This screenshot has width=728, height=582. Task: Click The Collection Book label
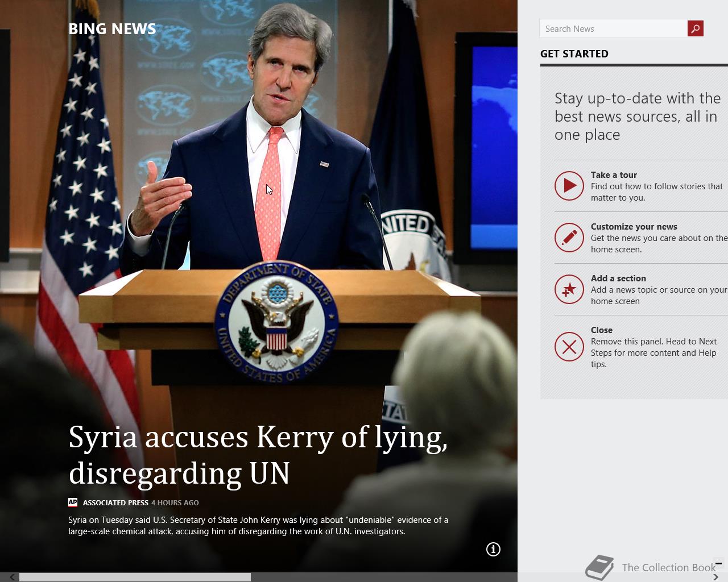(x=669, y=567)
